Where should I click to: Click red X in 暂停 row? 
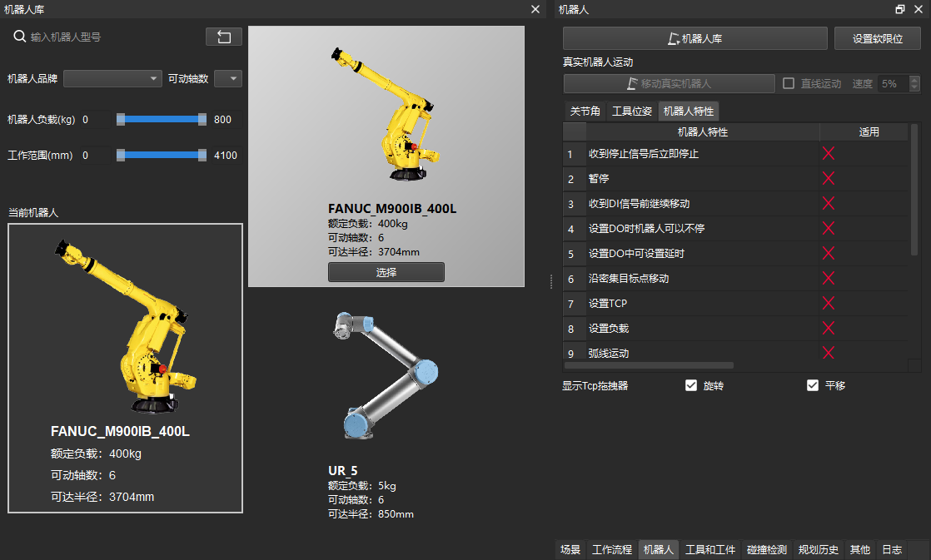(x=829, y=179)
